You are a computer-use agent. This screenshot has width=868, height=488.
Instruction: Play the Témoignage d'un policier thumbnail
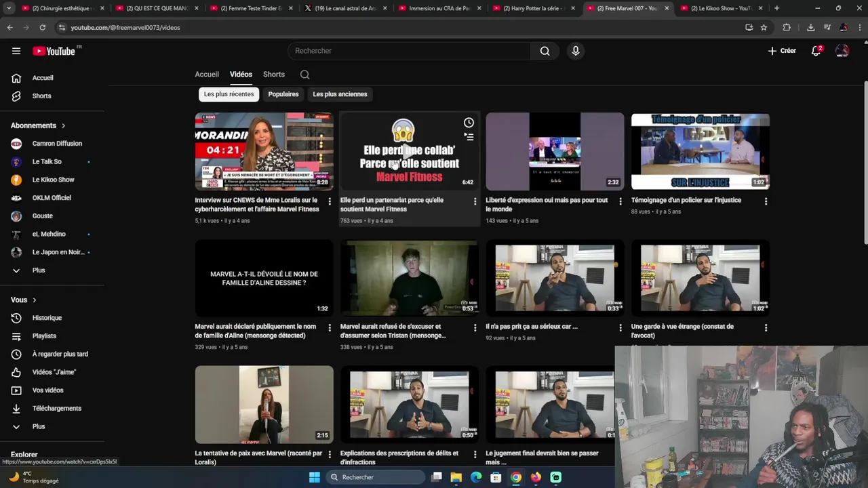pos(700,151)
